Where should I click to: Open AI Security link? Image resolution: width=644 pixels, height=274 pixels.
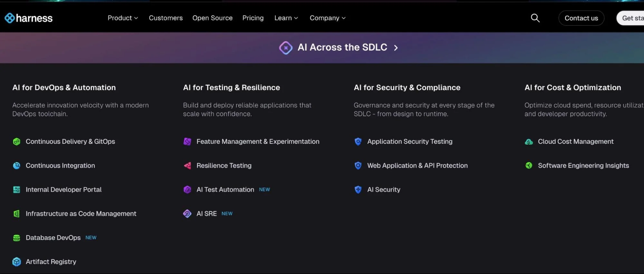(x=384, y=190)
